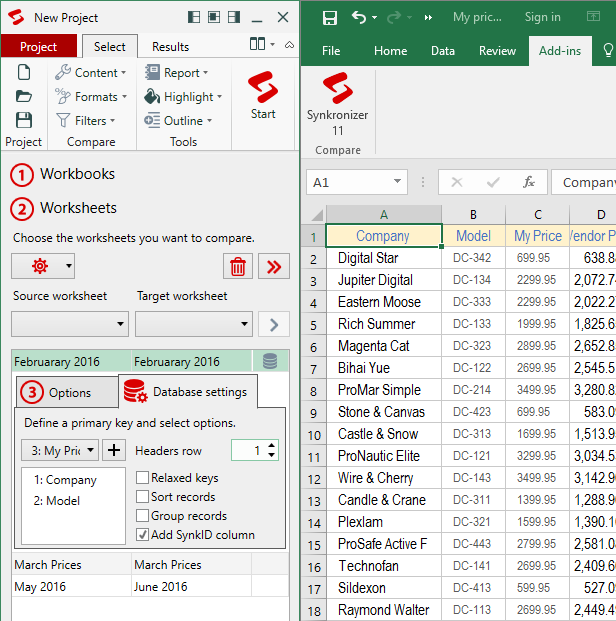Switch to the Select tab
Screen dimensions: 616x621
point(110,46)
